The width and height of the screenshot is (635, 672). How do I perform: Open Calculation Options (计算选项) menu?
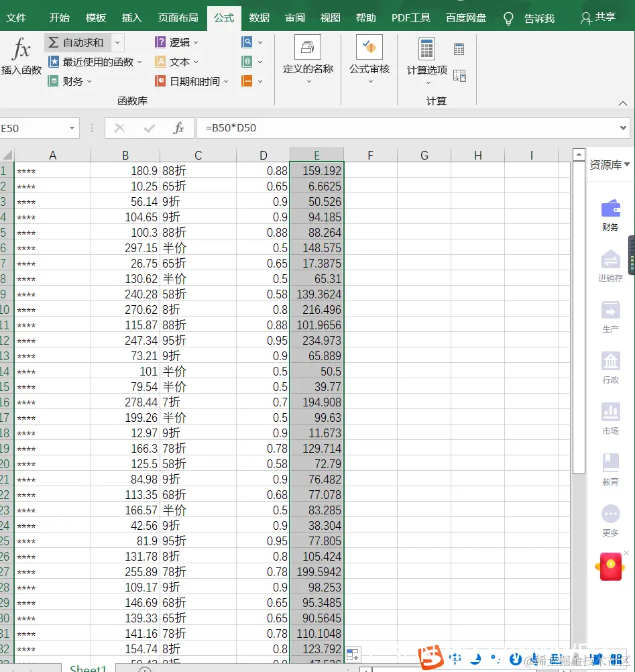click(426, 61)
